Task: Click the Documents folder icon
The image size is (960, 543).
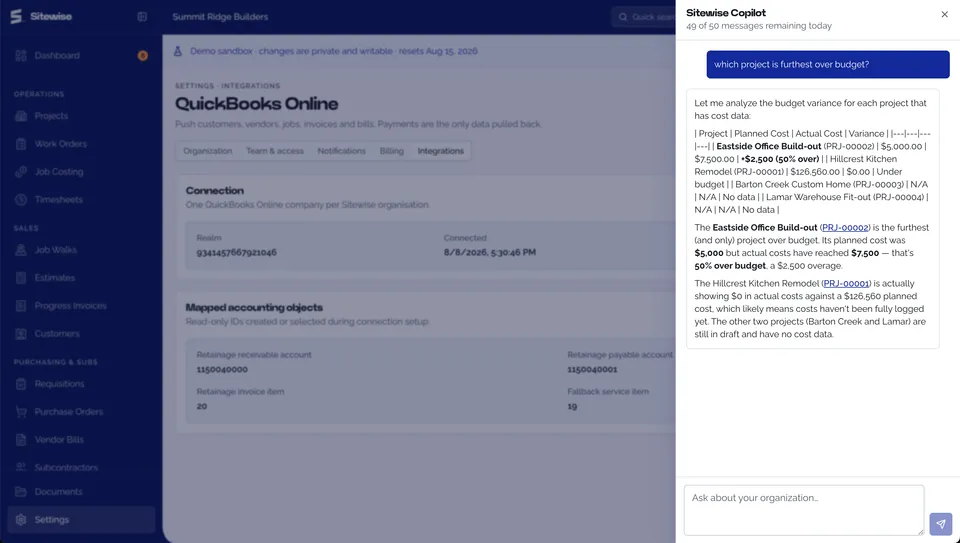Action: [21, 492]
